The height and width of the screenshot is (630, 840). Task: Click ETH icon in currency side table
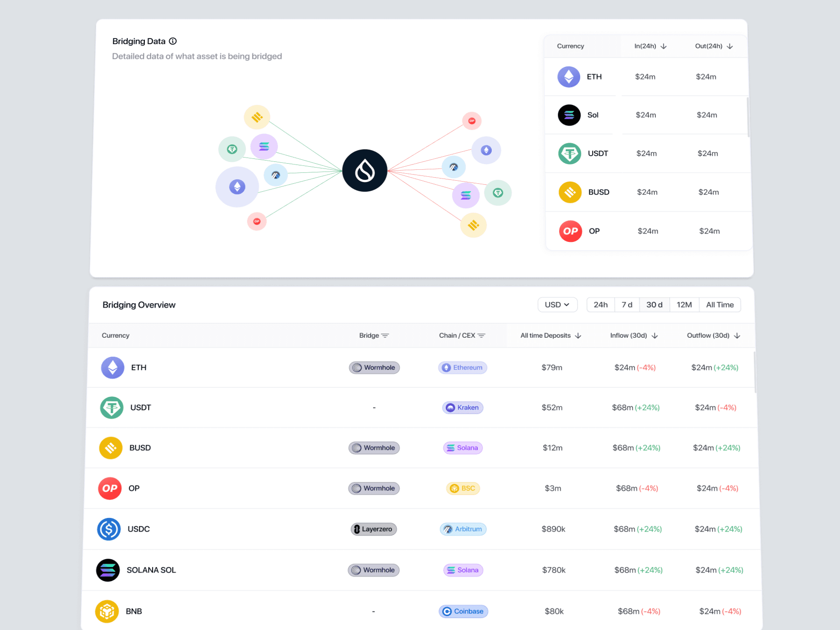569,77
